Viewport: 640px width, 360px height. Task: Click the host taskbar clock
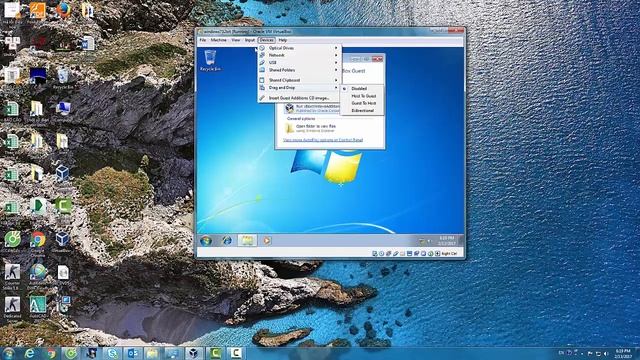pyautogui.click(x=623, y=353)
